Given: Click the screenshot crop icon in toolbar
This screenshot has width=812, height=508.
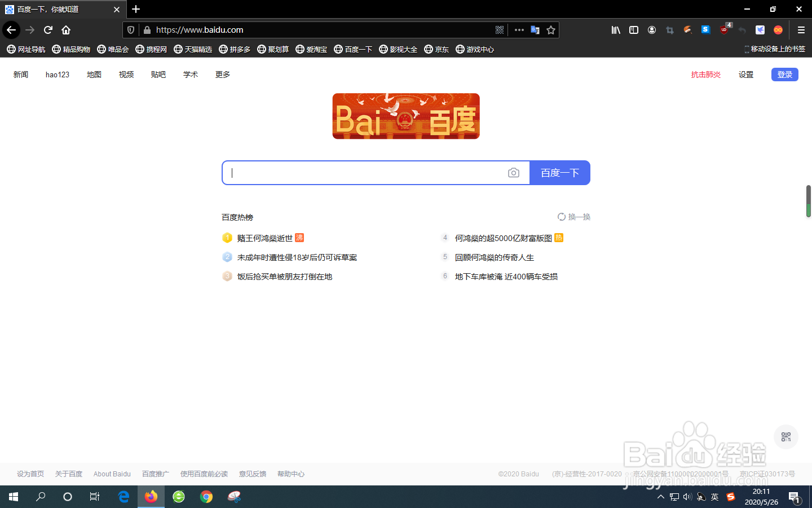Looking at the screenshot, I should [x=670, y=30].
